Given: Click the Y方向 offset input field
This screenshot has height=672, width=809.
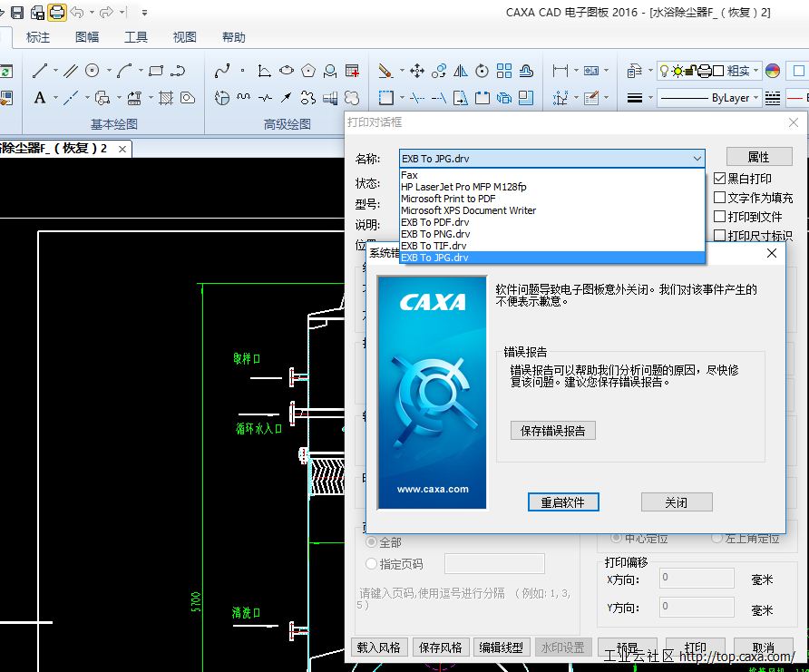Looking at the screenshot, I should 697,607.
